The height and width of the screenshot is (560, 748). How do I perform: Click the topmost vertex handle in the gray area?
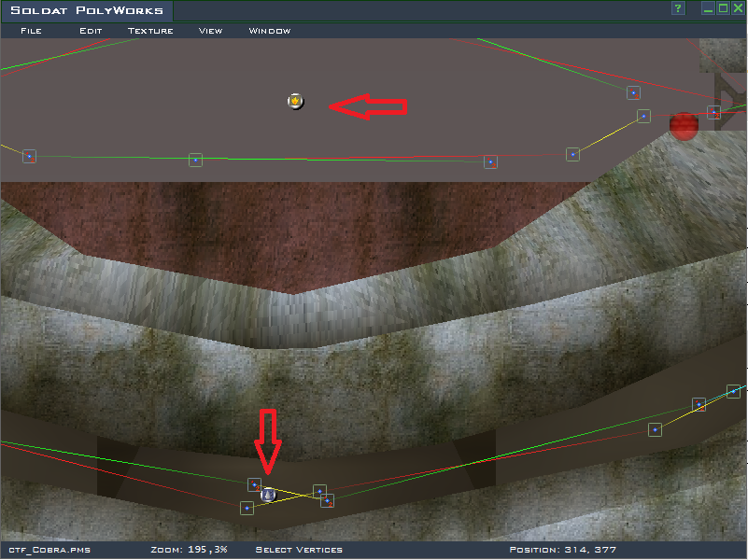click(x=633, y=92)
